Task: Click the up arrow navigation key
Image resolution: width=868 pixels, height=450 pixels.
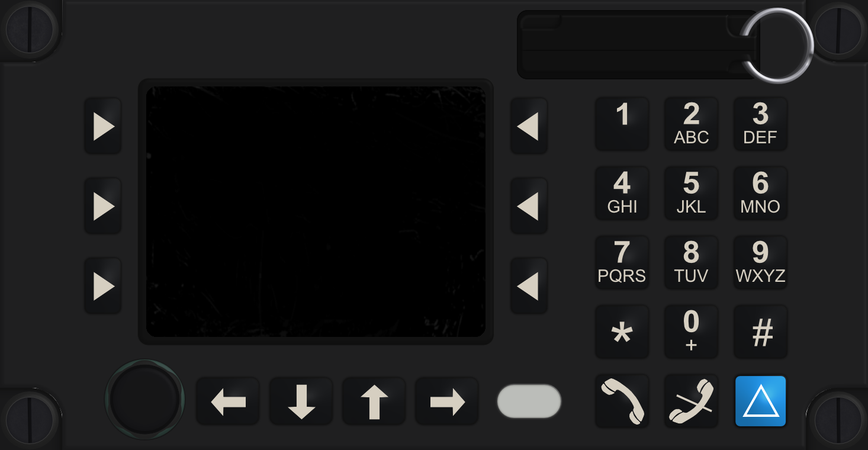Action: [374, 401]
